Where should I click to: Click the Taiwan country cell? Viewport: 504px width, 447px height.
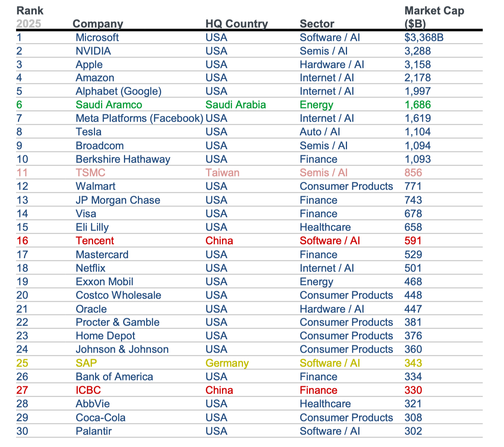tap(222, 173)
